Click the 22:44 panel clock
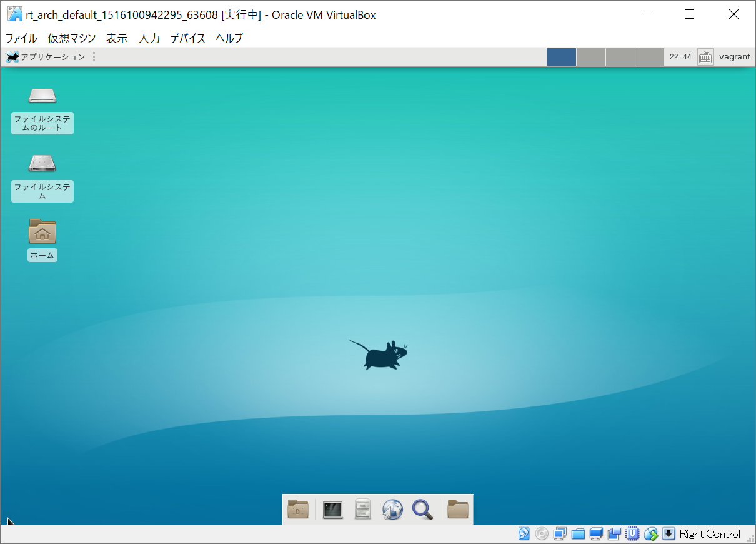The image size is (756, 544). 680,57
